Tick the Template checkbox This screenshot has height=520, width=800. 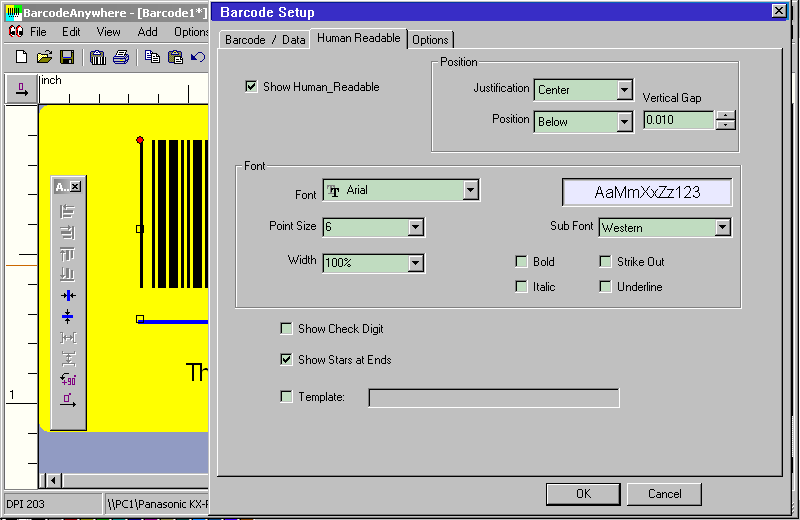point(286,397)
